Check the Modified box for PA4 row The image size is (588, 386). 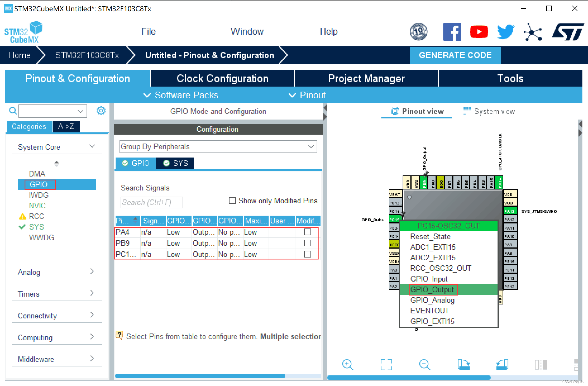307,232
